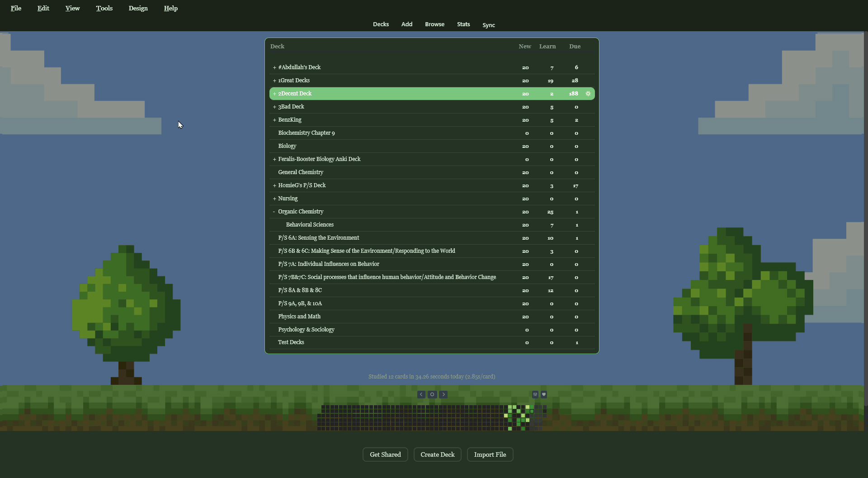Go to next year in heatmap
868x478 pixels.
point(443,394)
